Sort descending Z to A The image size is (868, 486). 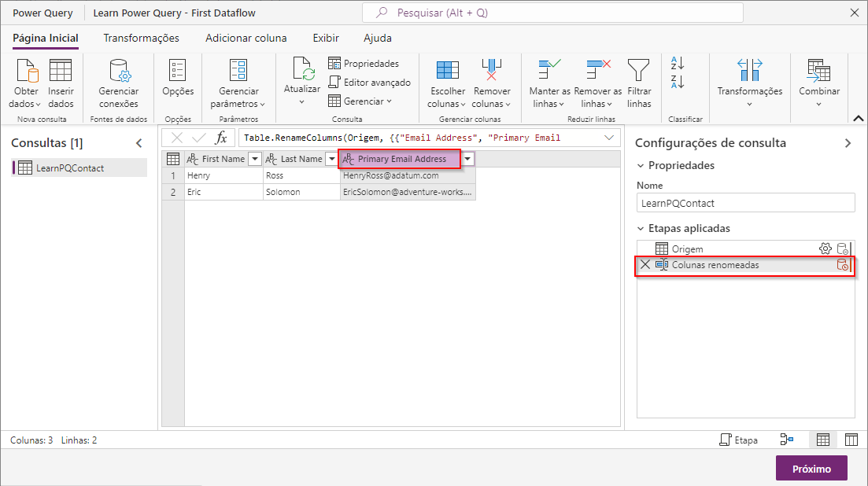pos(678,82)
